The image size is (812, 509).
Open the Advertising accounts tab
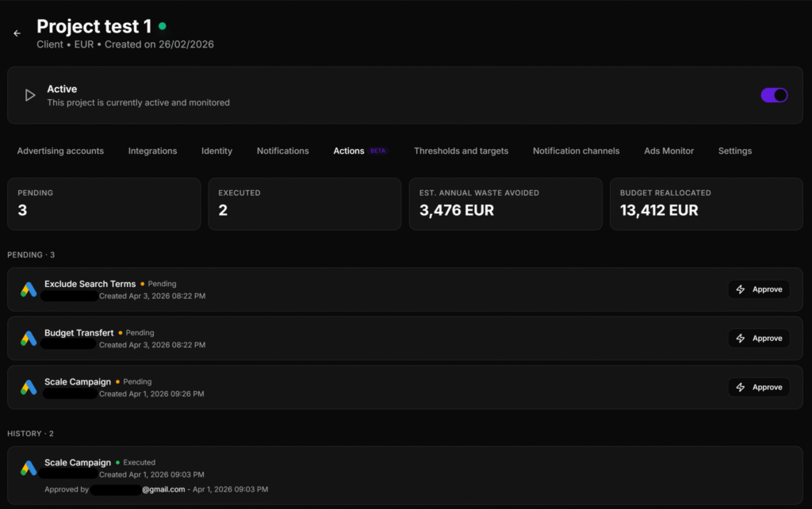tap(60, 151)
